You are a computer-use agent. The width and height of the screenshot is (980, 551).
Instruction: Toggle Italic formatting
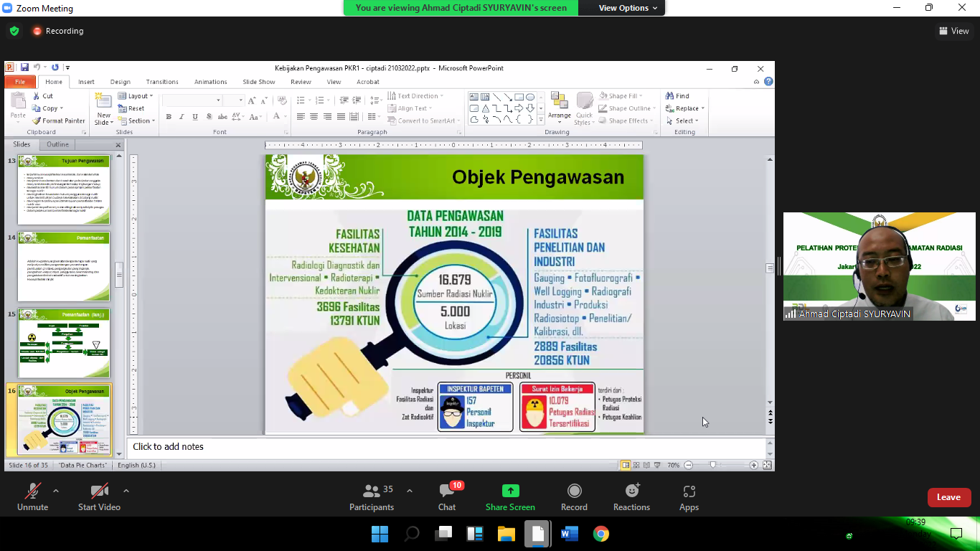(x=182, y=117)
